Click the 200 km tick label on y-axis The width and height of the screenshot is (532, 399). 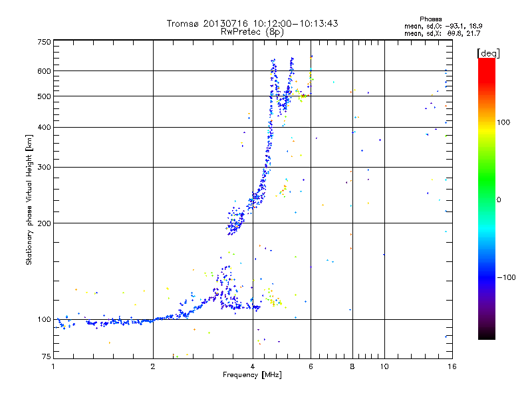[x=44, y=223]
